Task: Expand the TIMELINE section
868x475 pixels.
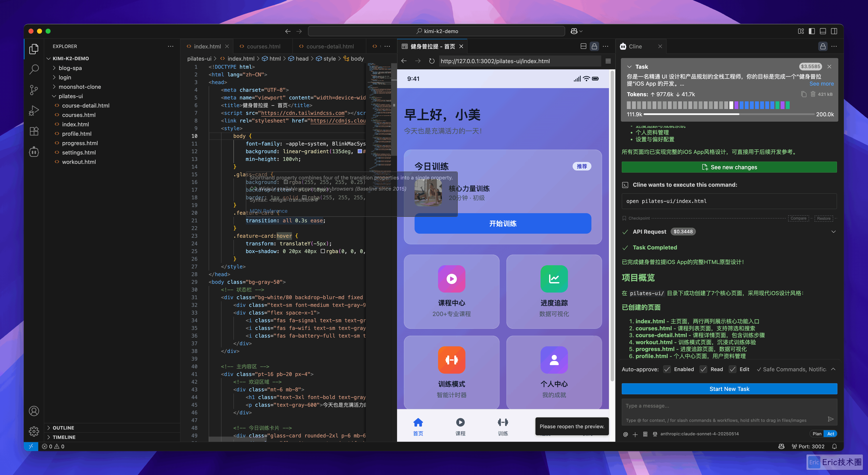Action: [64, 437]
